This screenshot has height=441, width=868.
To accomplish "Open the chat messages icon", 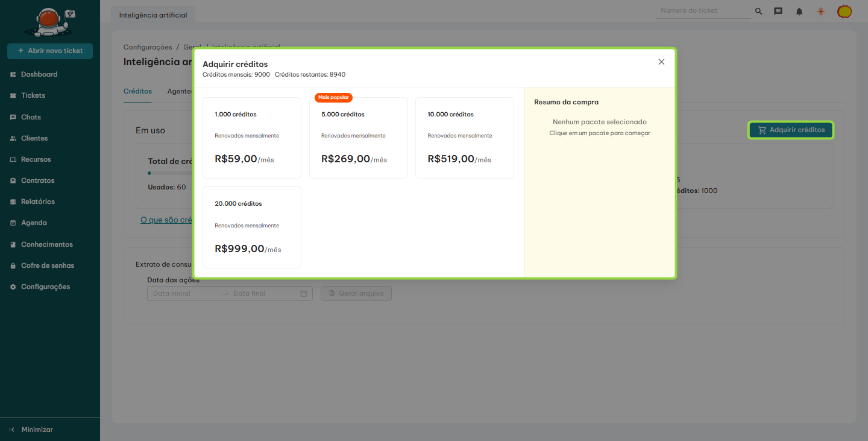I will (x=778, y=11).
